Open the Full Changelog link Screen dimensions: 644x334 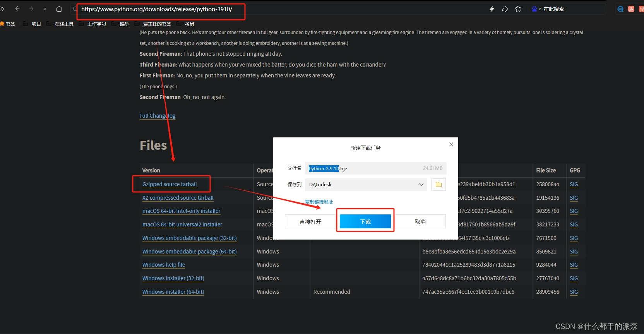click(158, 116)
